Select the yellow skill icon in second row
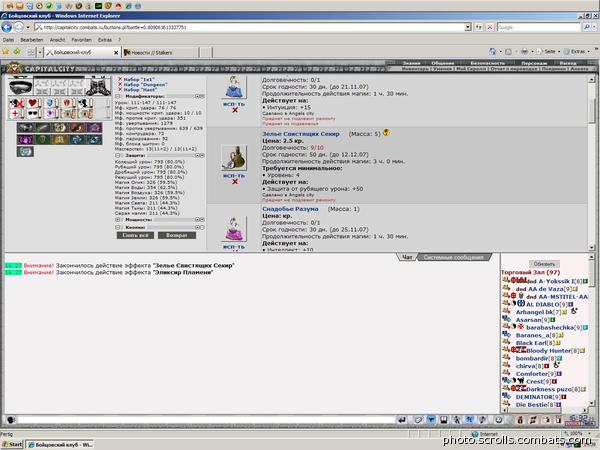Image resolution: width=600 pixels, height=450 pixels. click(x=59, y=140)
